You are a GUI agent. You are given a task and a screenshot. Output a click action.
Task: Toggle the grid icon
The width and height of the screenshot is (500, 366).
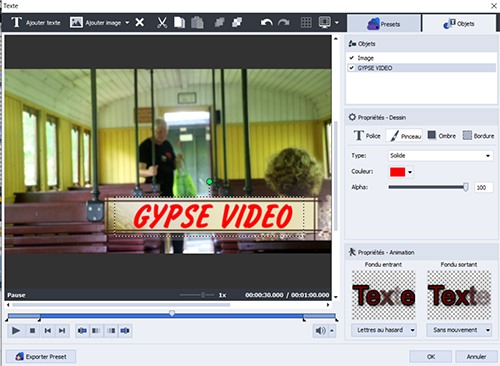coord(306,22)
